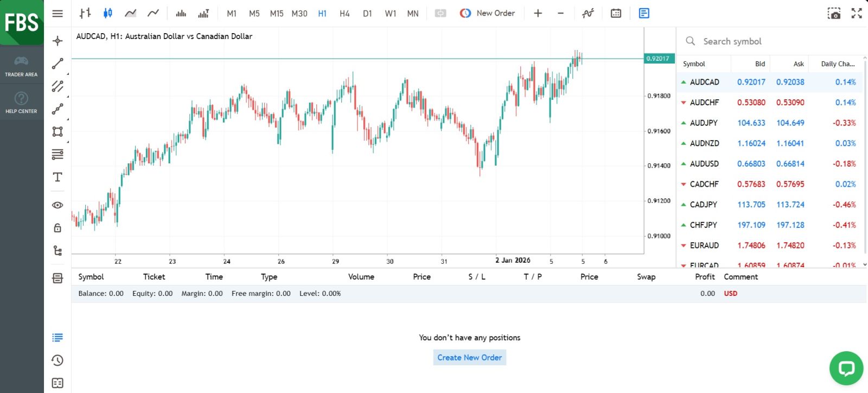This screenshot has width=868, height=393.
Task: Switch timeframe to H4
Action: pos(344,13)
